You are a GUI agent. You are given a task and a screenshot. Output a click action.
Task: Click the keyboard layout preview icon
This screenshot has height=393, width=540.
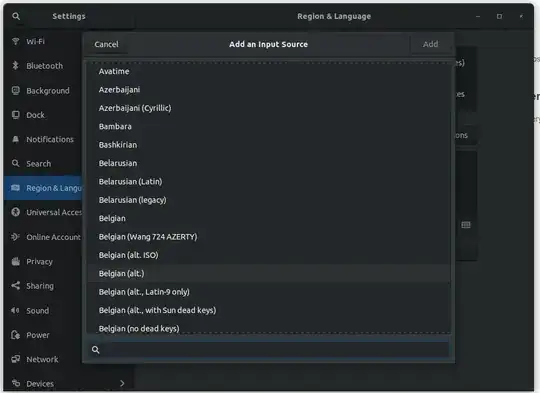(x=466, y=225)
